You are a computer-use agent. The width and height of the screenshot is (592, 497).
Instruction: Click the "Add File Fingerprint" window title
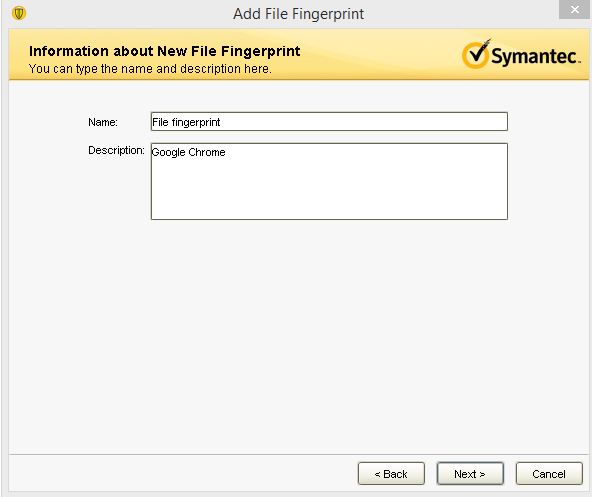click(298, 14)
